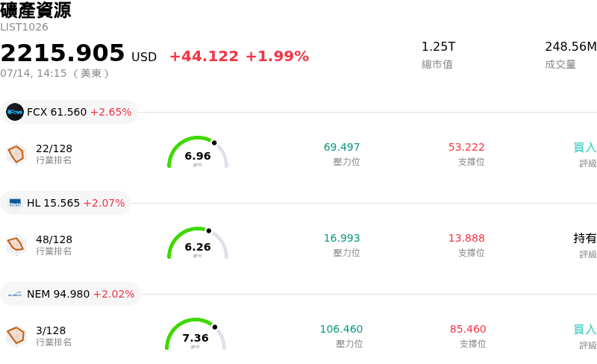Open the HL radar chart icon

tap(16, 245)
